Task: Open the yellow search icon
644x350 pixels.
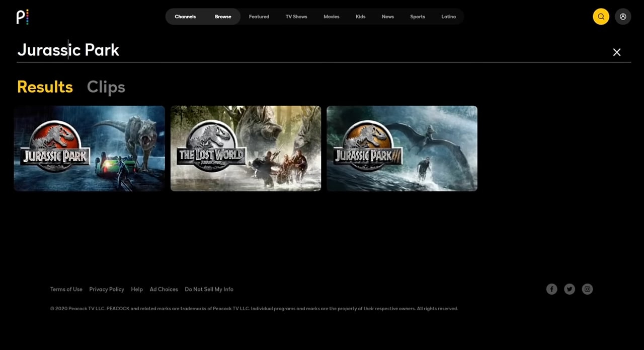Action: tap(601, 17)
